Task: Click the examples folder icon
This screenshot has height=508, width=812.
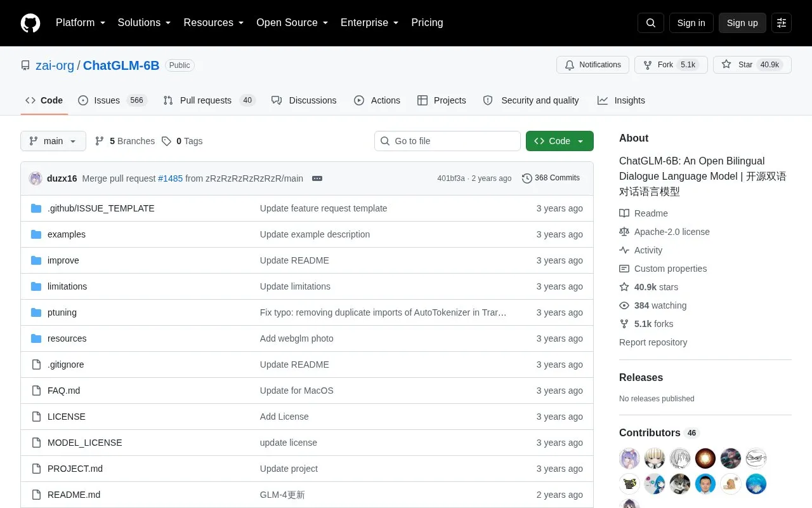Action: pyautogui.click(x=36, y=234)
